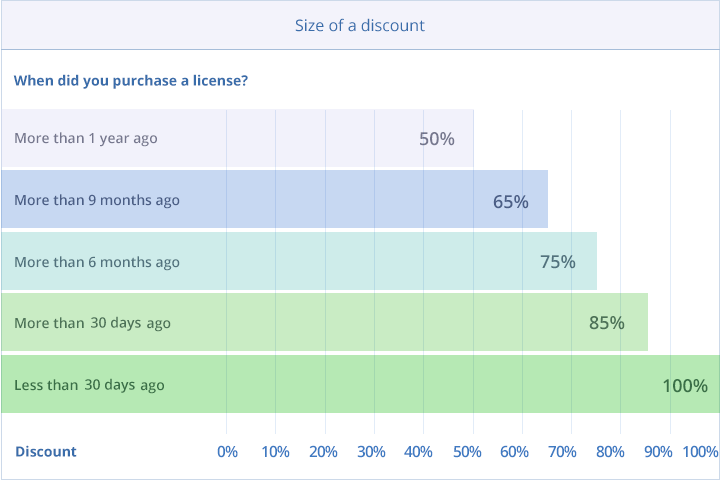Select the 65% value on the blue bar
The image size is (720, 486).
510,201
